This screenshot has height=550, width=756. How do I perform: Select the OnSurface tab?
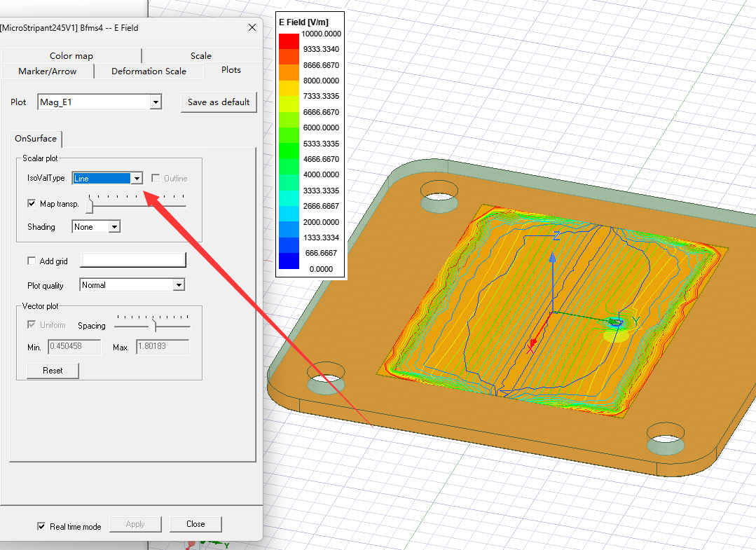[36, 139]
